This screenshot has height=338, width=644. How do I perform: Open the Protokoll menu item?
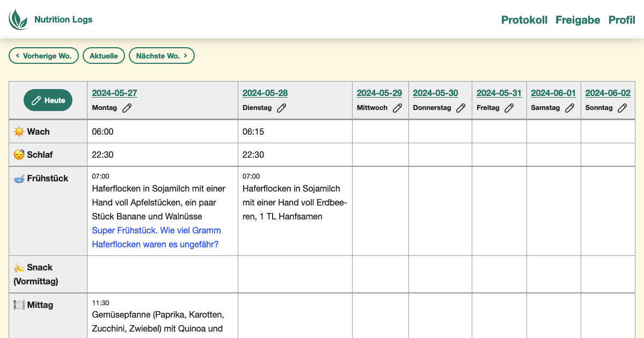point(524,20)
